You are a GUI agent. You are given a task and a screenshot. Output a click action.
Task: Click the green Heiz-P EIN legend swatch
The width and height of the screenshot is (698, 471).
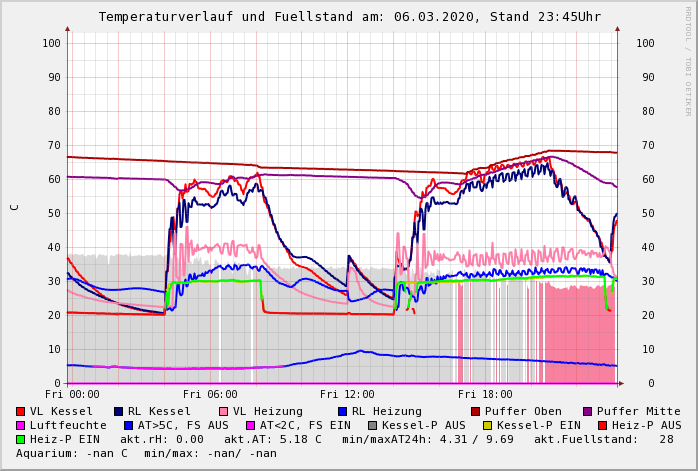(x=21, y=439)
